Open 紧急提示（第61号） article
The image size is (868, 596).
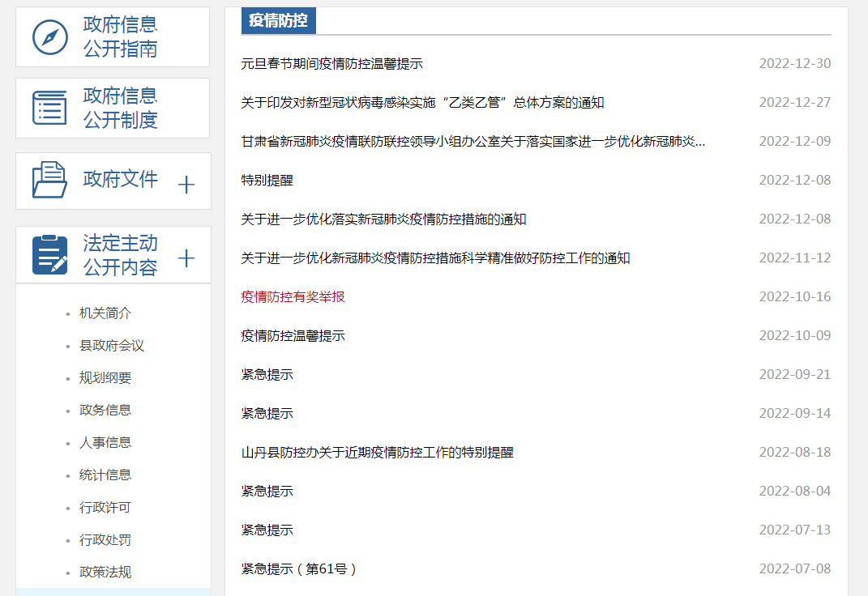click(x=299, y=569)
